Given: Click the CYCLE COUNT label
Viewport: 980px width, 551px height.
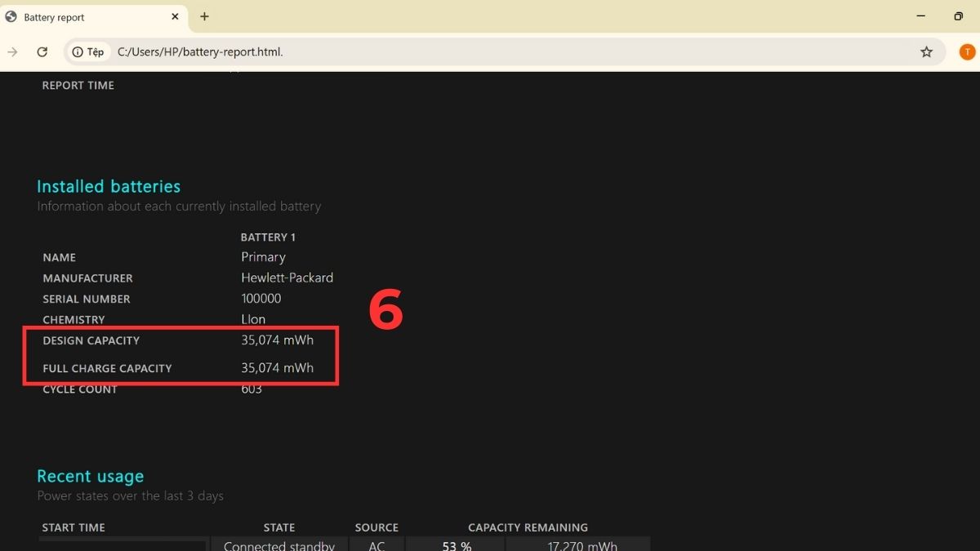Looking at the screenshot, I should tap(80, 389).
